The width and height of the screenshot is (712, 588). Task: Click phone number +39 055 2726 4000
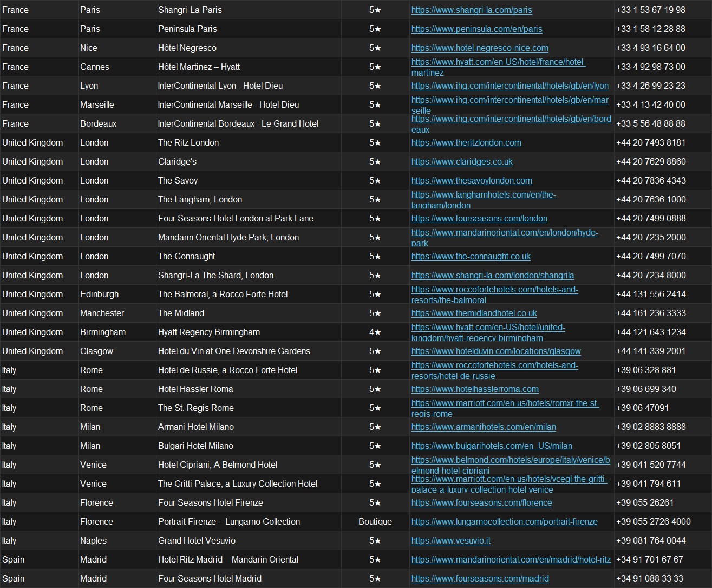coord(654,521)
